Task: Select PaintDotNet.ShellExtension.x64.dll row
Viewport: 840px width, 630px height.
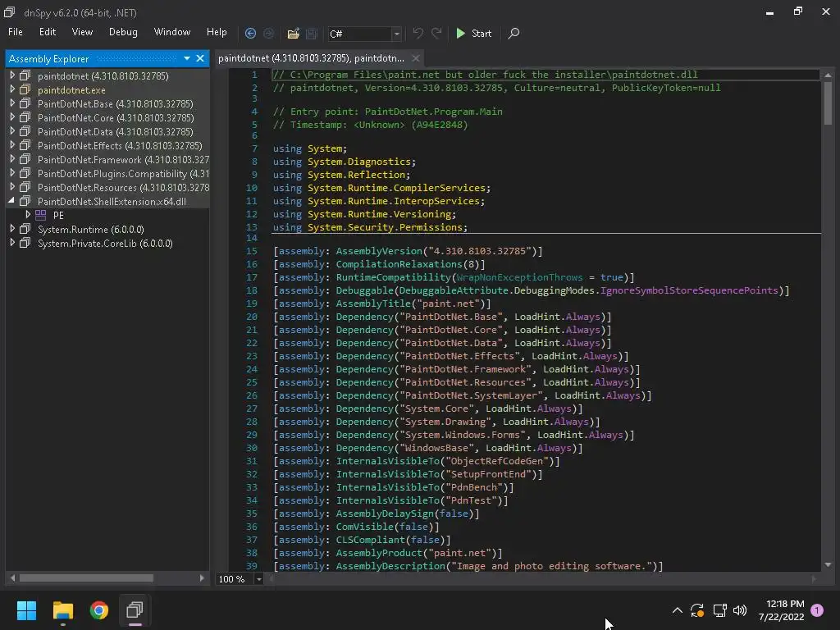Action: [x=112, y=202]
